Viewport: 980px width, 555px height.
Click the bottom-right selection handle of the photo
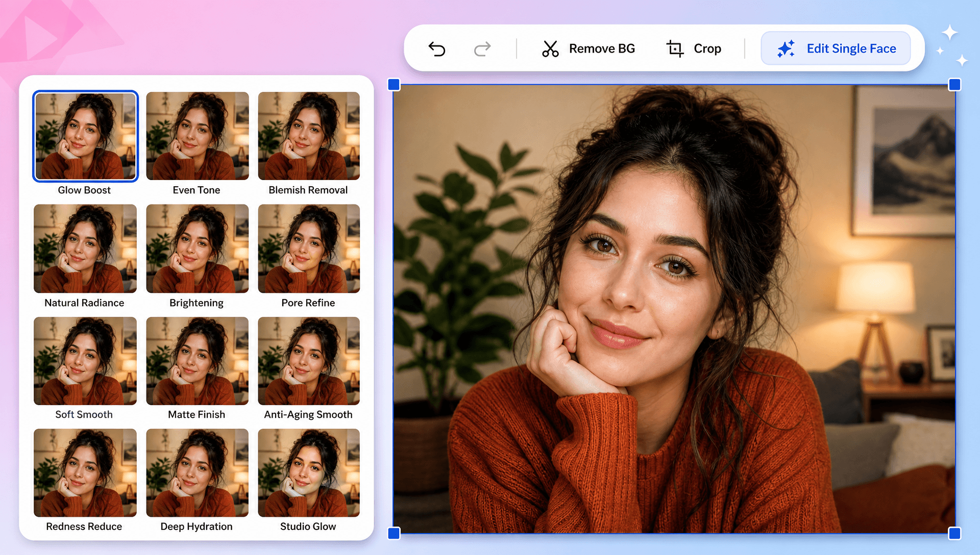tap(954, 534)
